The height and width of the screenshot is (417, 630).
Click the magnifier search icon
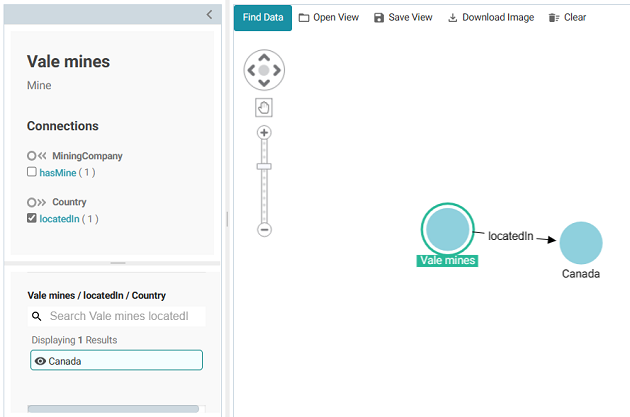coord(37,316)
